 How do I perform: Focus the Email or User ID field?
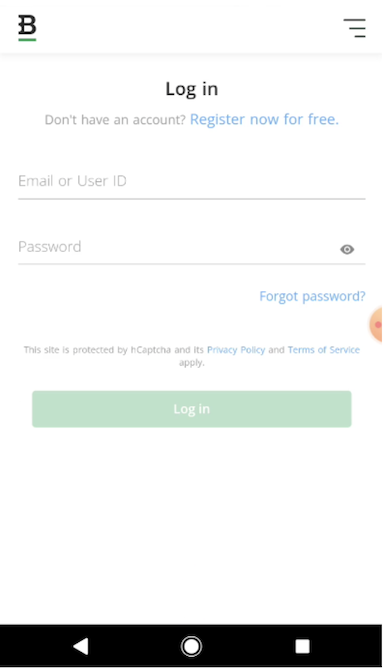point(192,181)
